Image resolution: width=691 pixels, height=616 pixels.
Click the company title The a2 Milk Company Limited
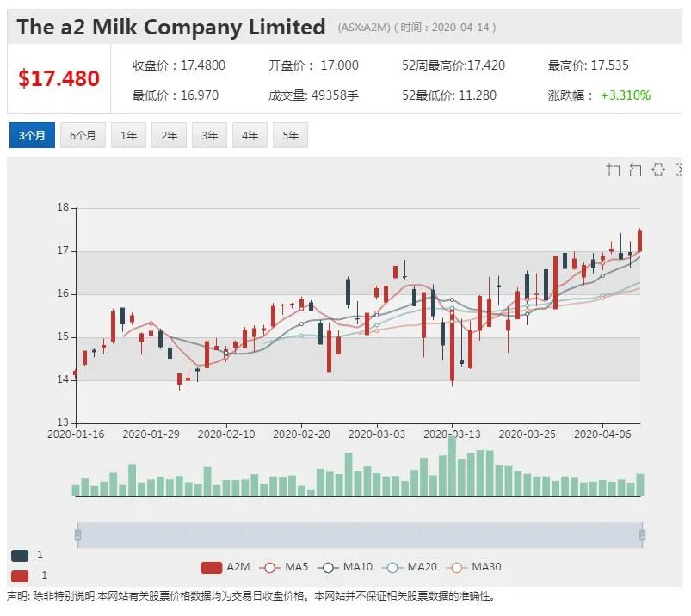tap(171, 28)
